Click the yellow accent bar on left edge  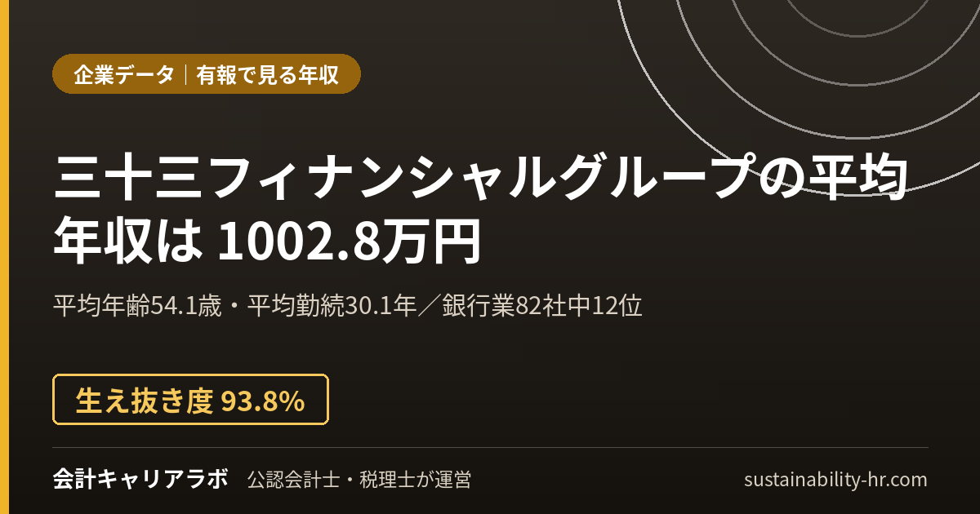tap(4, 257)
